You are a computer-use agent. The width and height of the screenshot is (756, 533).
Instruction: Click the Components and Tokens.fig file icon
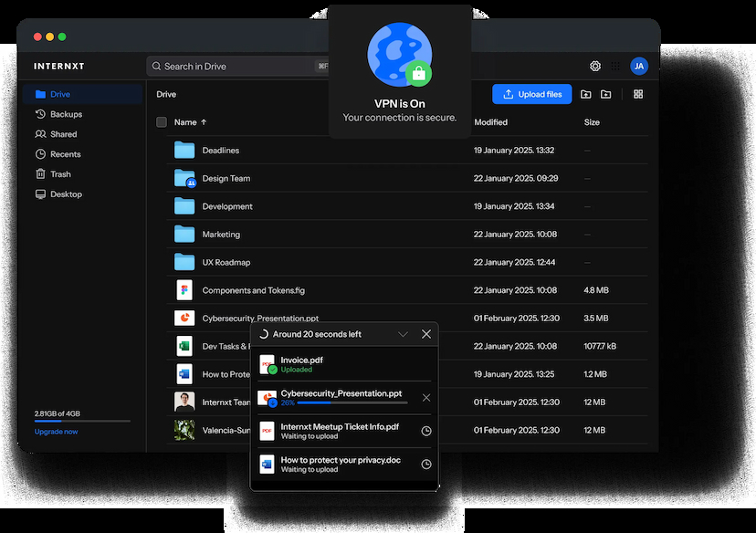tap(184, 290)
